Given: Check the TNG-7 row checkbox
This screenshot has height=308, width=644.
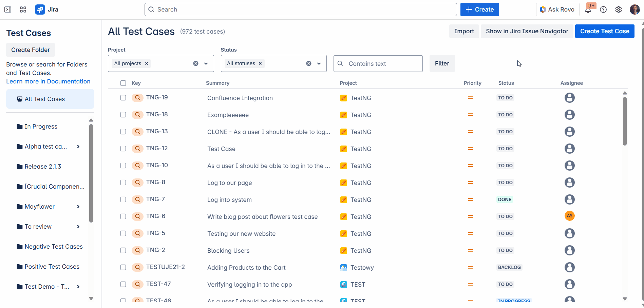Looking at the screenshot, I should [123, 199].
